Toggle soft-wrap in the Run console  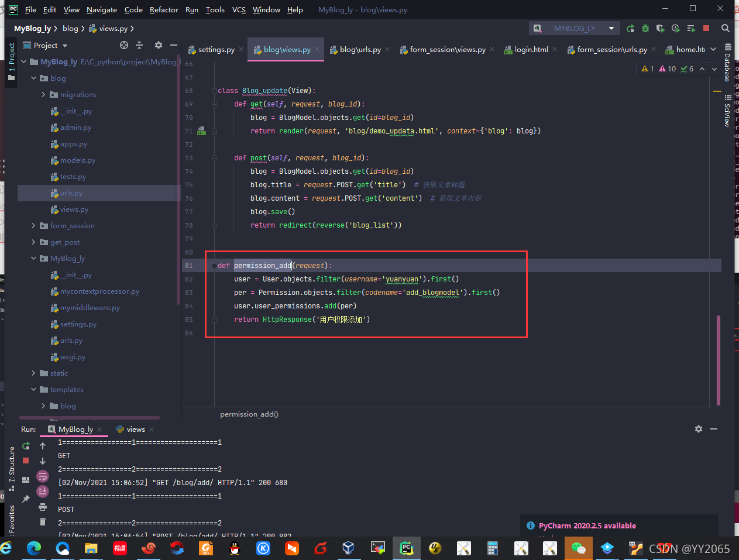click(x=43, y=476)
